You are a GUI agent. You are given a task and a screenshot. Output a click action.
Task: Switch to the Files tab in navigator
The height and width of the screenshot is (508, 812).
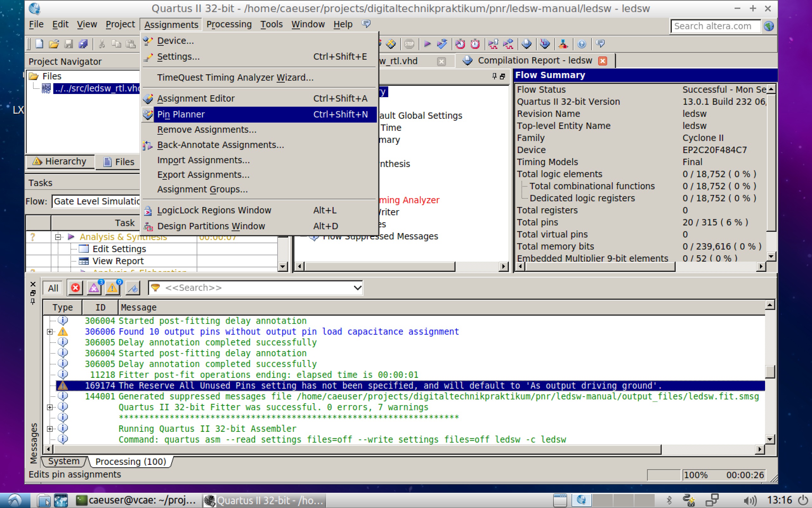click(x=118, y=162)
